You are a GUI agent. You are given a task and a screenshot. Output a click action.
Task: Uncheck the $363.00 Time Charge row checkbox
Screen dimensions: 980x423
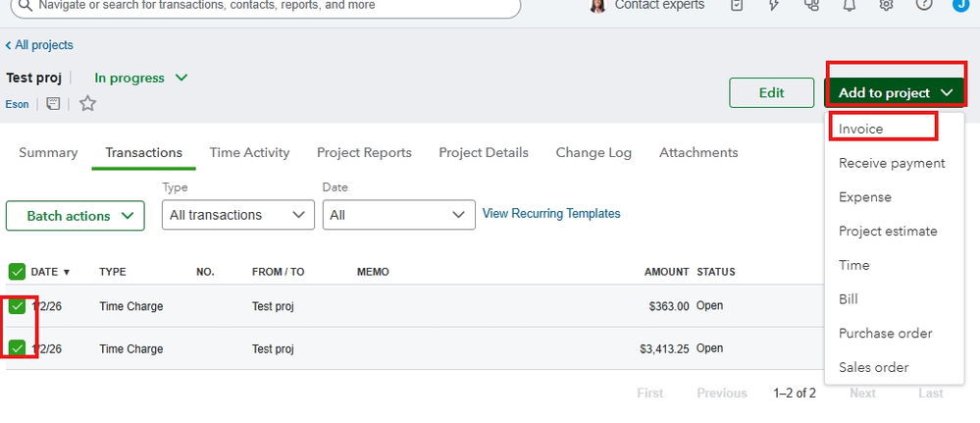point(17,306)
